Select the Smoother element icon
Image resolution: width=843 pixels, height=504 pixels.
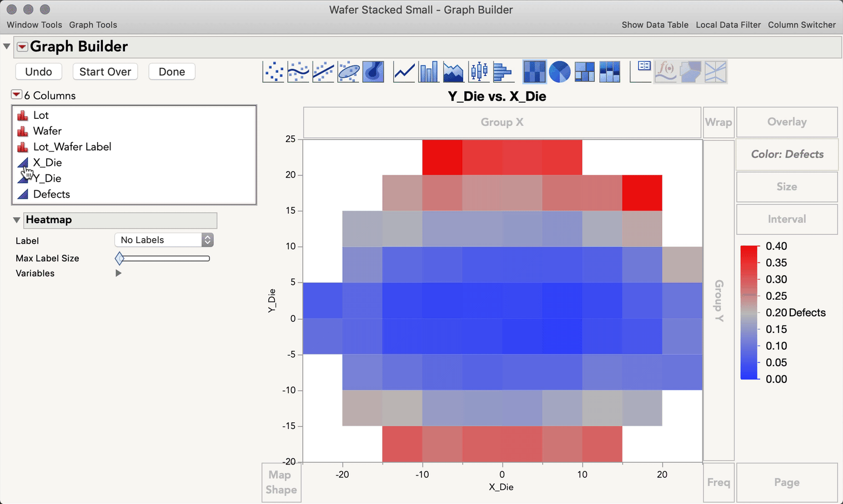pyautogui.click(x=298, y=72)
